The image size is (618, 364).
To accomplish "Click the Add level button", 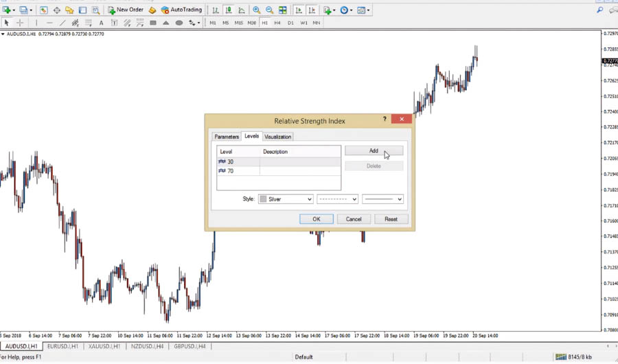I will click(374, 150).
